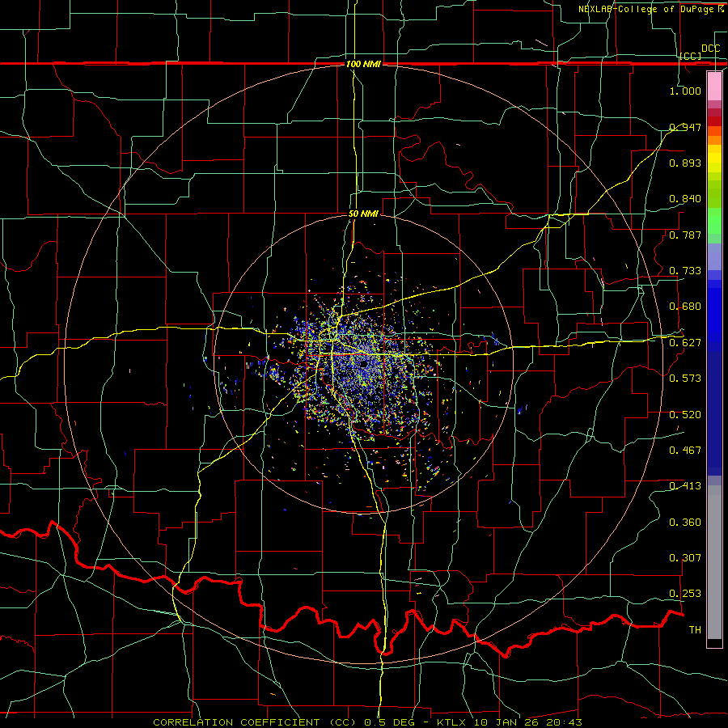Click the black radar site dot at center
Image resolution: width=728 pixels, height=728 pixels.
point(363,365)
